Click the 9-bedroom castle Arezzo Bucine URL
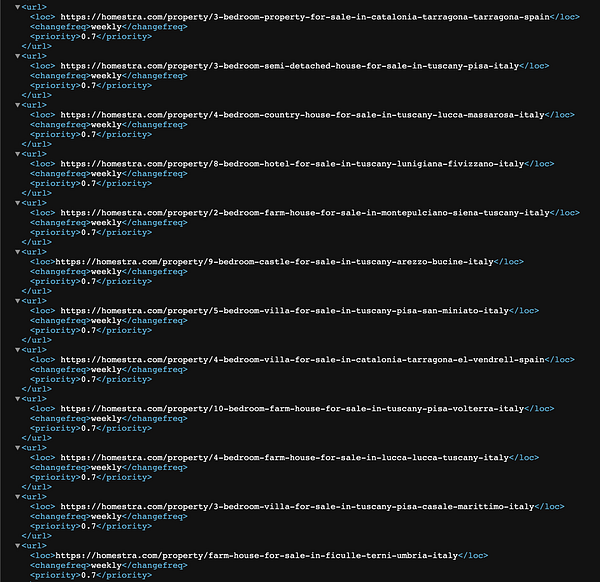Screen dimensions: 600x582 [x=274, y=262]
